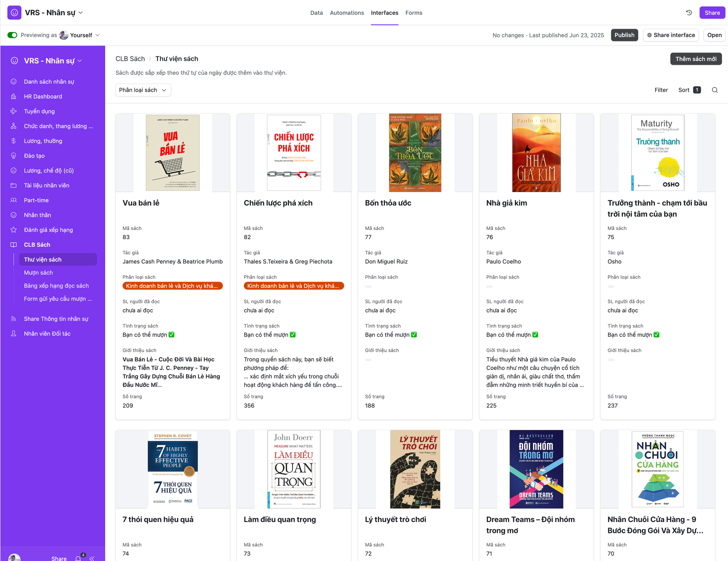Click the globe icon on Share interface
728x561 pixels.
pyautogui.click(x=649, y=35)
